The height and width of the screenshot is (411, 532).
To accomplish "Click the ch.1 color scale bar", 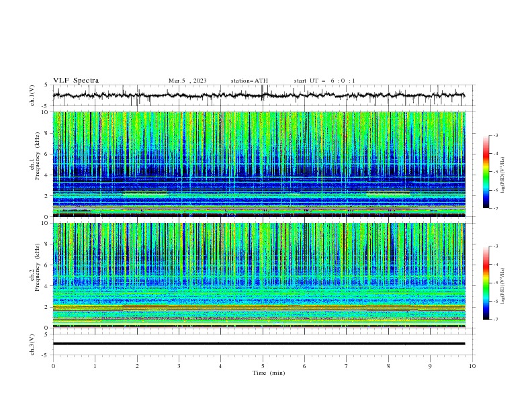I will tap(486, 172).
